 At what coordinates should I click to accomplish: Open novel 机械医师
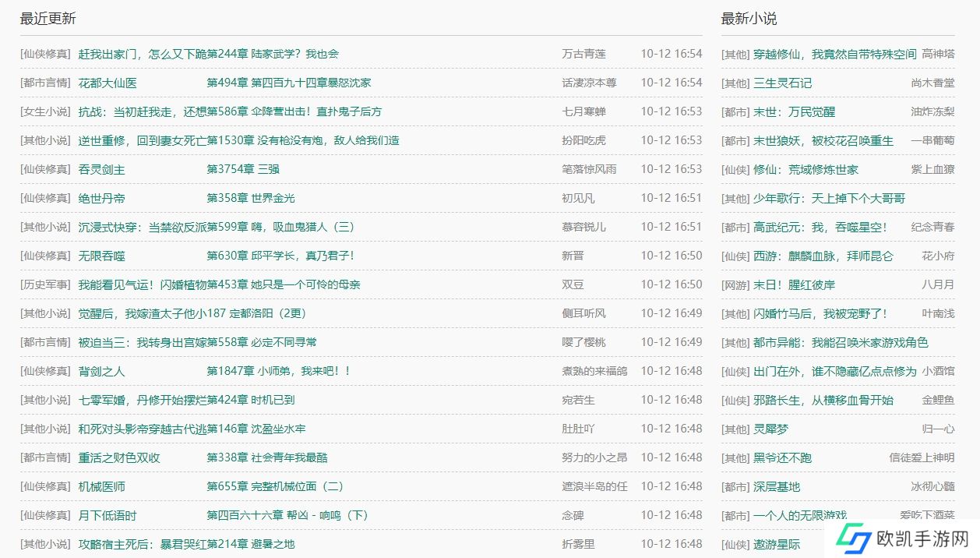101,486
